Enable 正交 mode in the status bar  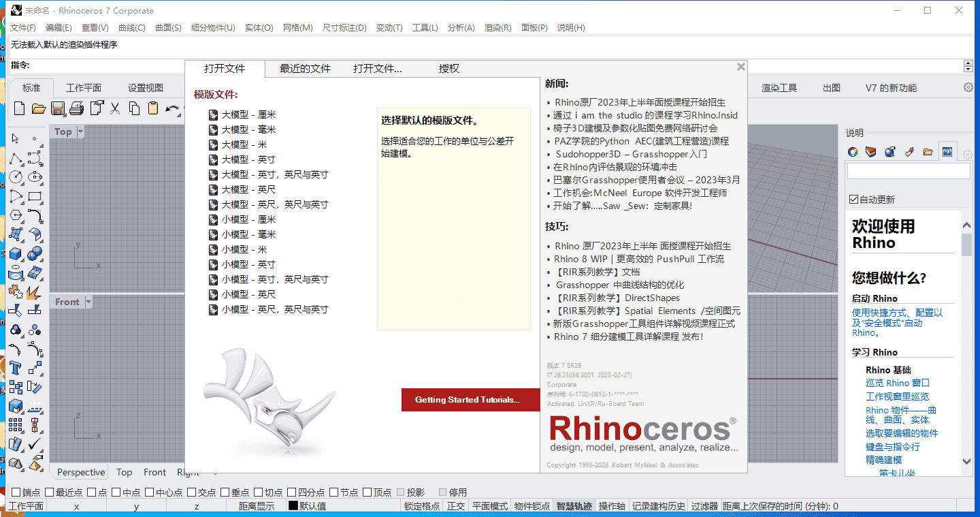pyautogui.click(x=456, y=506)
